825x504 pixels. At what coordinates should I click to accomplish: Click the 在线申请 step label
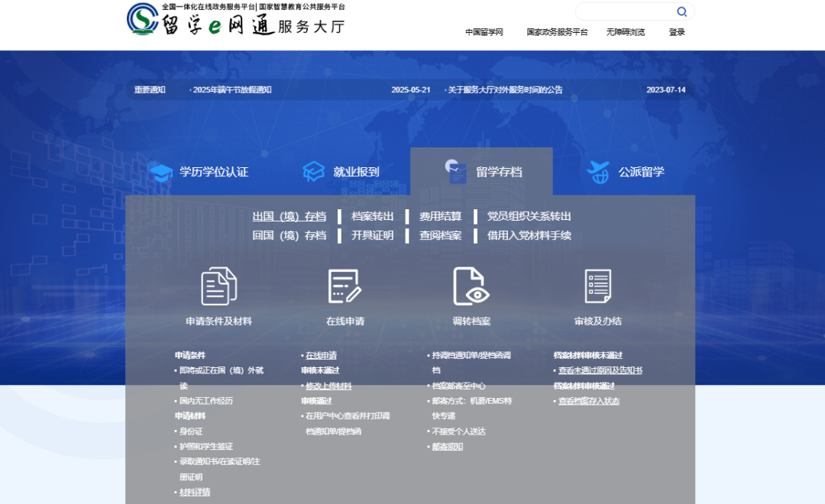[345, 321]
